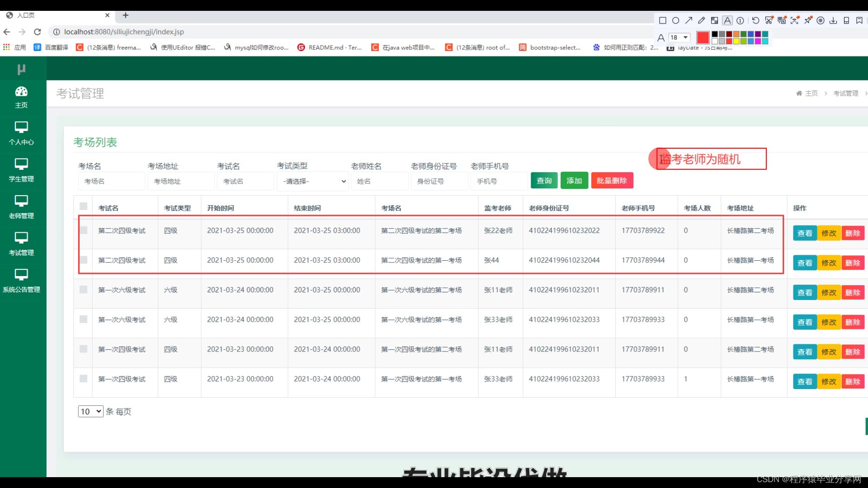Open 老师管理 in the sidebar

[x=21, y=208]
